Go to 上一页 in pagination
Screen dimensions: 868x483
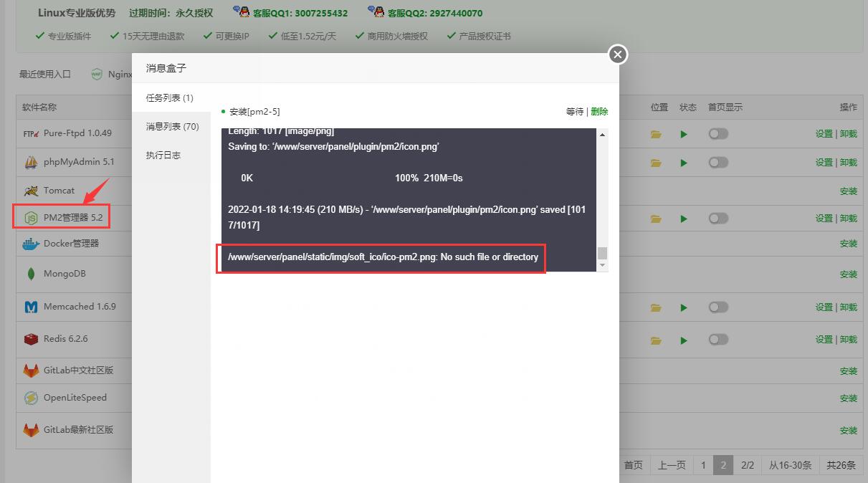pos(672,465)
